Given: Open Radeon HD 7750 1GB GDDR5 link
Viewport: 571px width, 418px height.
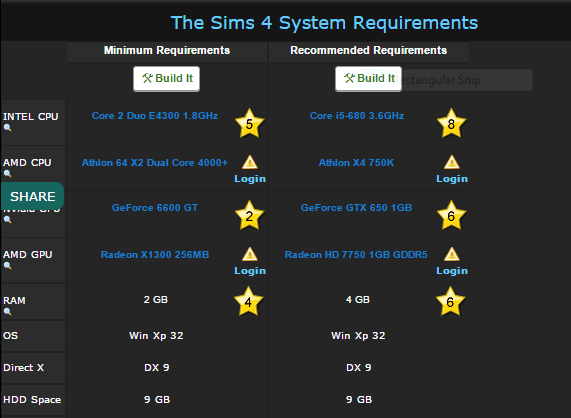Looking at the screenshot, I should [x=356, y=255].
